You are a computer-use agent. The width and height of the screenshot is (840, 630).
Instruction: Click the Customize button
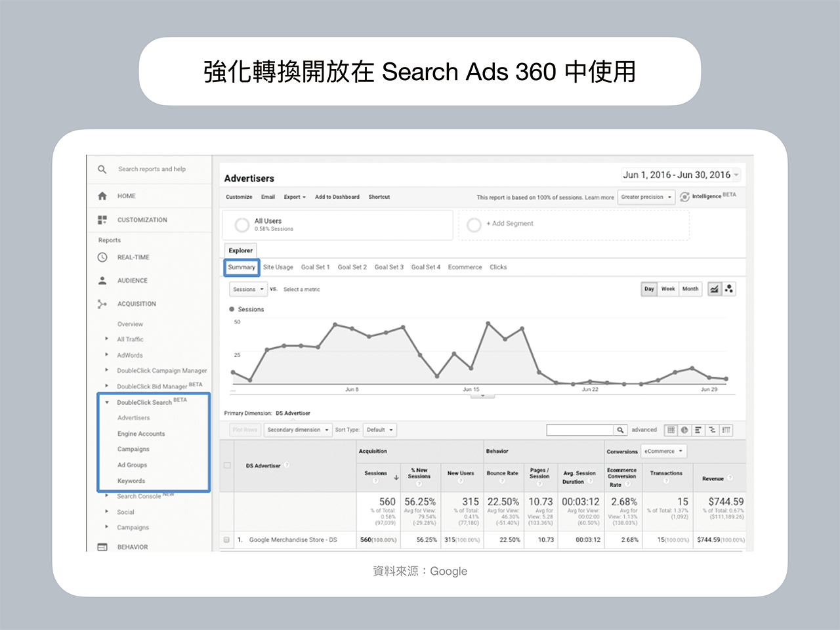tap(239, 197)
